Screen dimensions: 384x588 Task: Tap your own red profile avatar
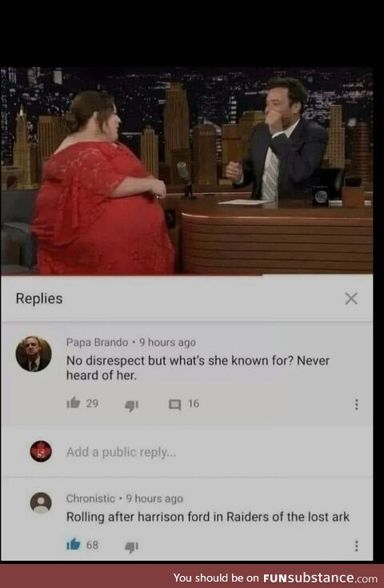(x=41, y=451)
